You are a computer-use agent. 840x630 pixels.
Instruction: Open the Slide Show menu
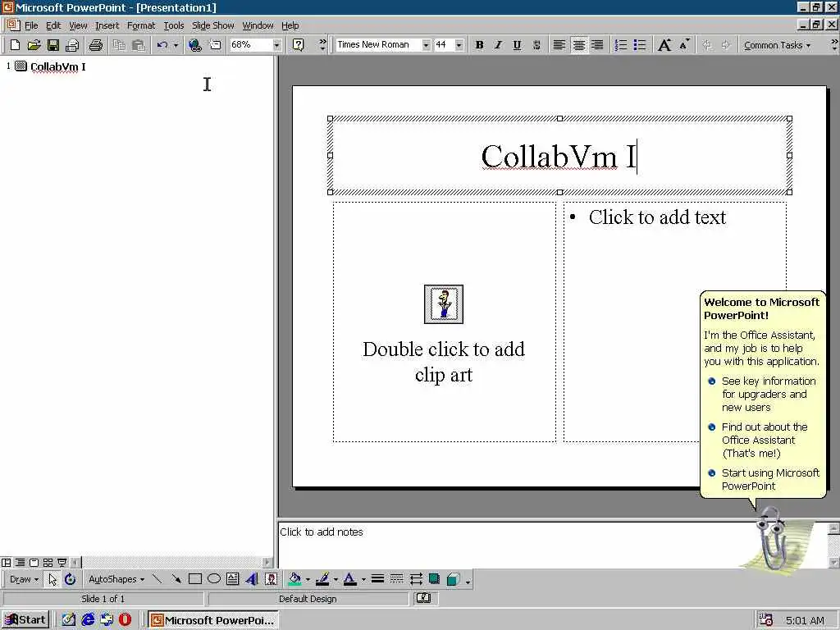point(212,25)
